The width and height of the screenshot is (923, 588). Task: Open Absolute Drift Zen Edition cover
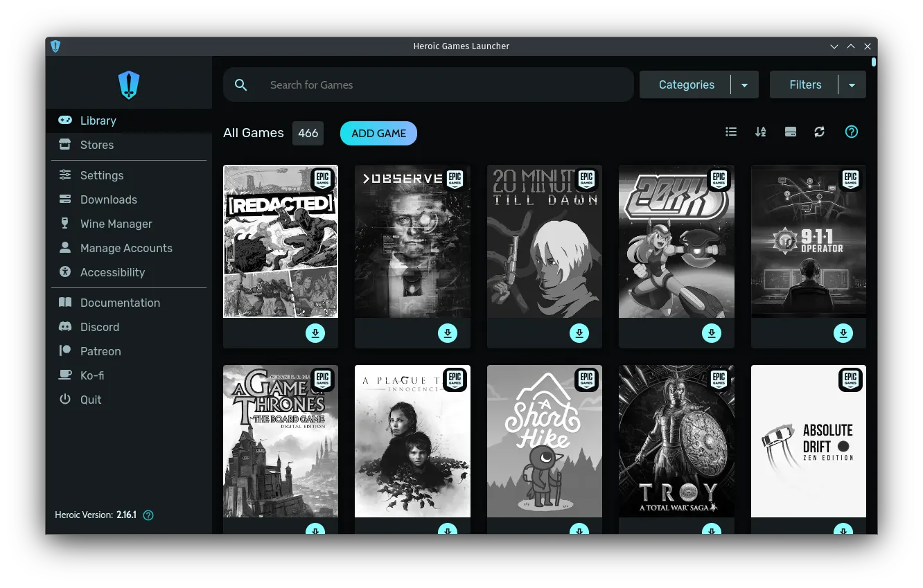[x=809, y=441]
